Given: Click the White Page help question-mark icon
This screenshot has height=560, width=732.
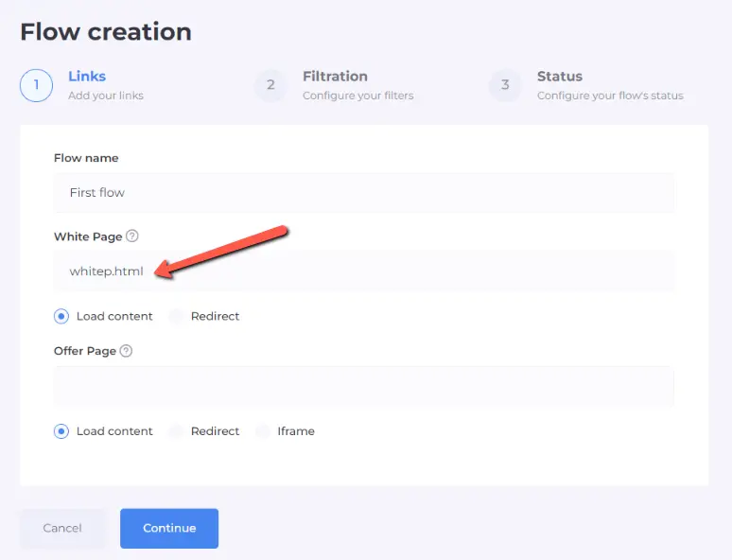Looking at the screenshot, I should (x=132, y=236).
